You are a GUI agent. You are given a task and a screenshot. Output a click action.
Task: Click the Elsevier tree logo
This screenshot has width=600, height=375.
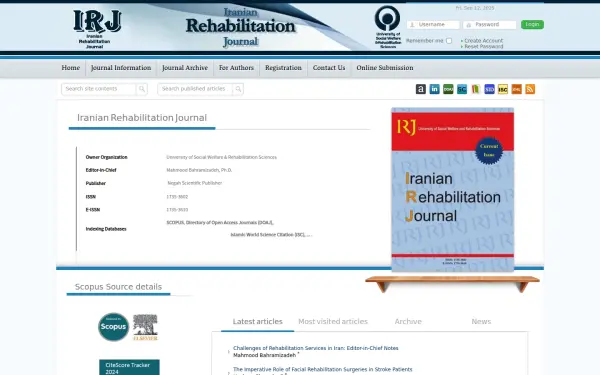pos(145,327)
